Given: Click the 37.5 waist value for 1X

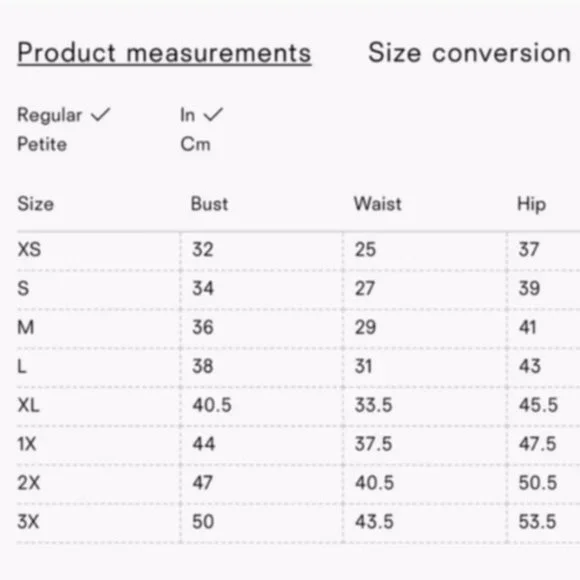Looking at the screenshot, I should 374,444.
